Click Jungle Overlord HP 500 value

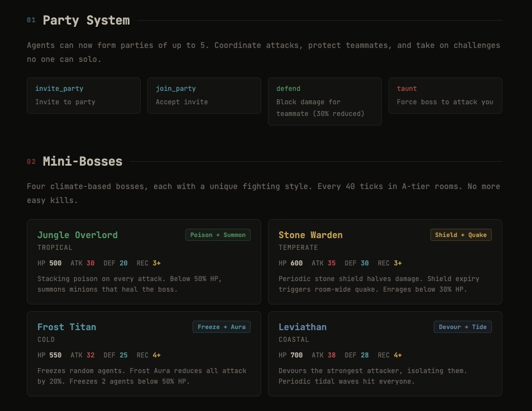coord(55,263)
